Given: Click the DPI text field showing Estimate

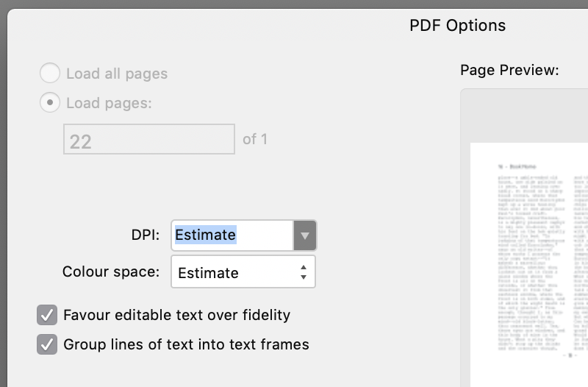Looking at the screenshot, I should tap(232, 235).
